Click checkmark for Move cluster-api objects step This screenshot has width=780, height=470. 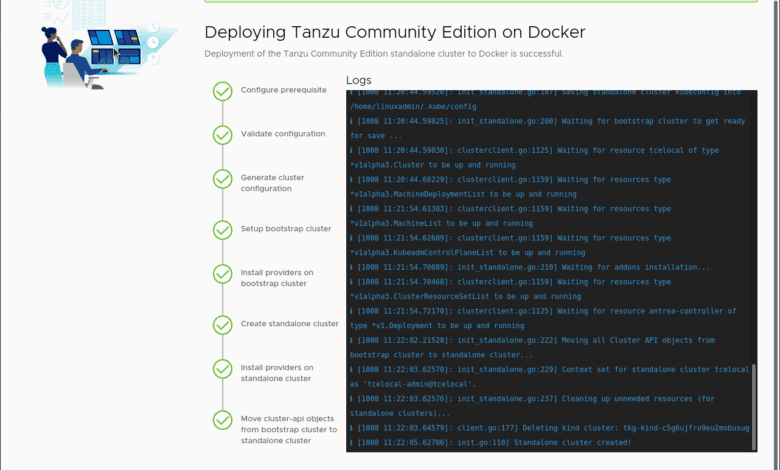pyautogui.click(x=222, y=420)
